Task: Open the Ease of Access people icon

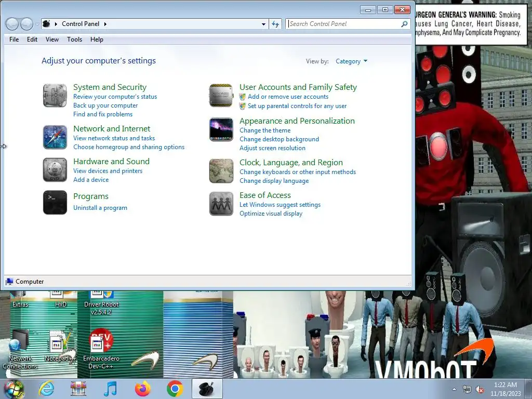Action: (221, 204)
